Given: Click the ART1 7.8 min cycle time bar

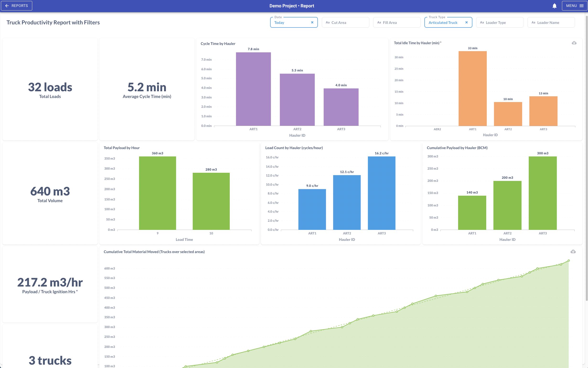Looking at the screenshot, I should click(253, 89).
